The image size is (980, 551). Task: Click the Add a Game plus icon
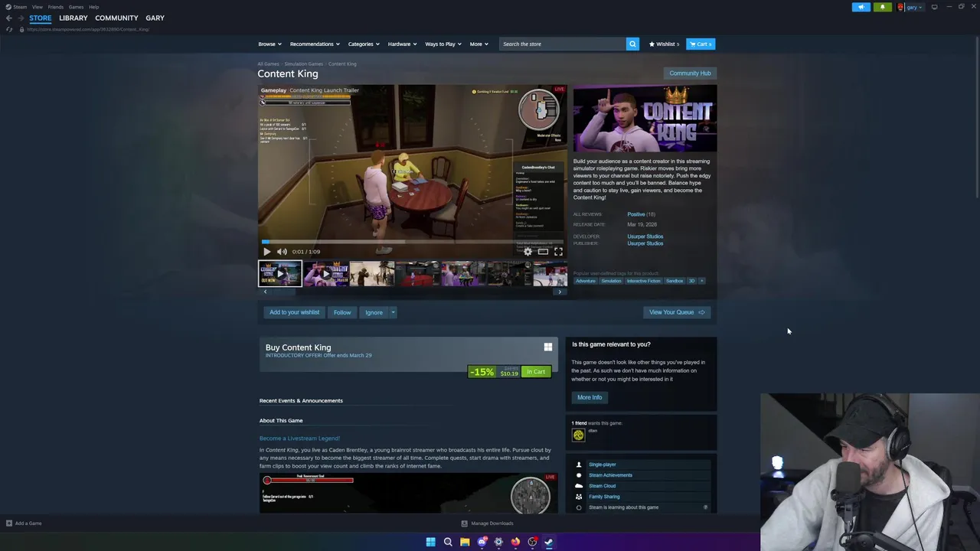click(x=9, y=523)
